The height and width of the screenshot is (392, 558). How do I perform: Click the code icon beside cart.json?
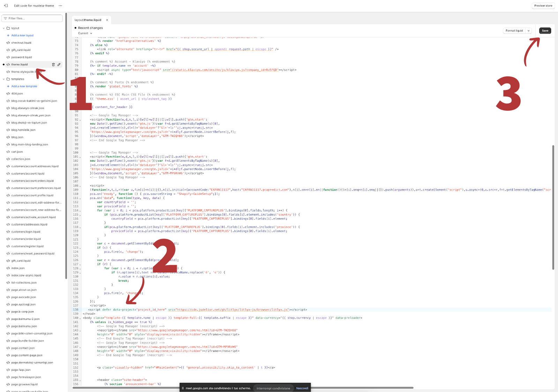[8, 152]
